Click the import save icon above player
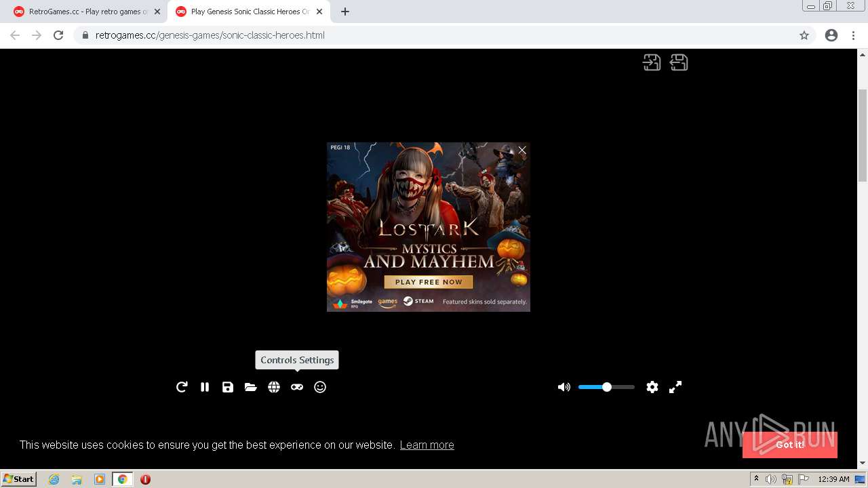 coord(652,62)
